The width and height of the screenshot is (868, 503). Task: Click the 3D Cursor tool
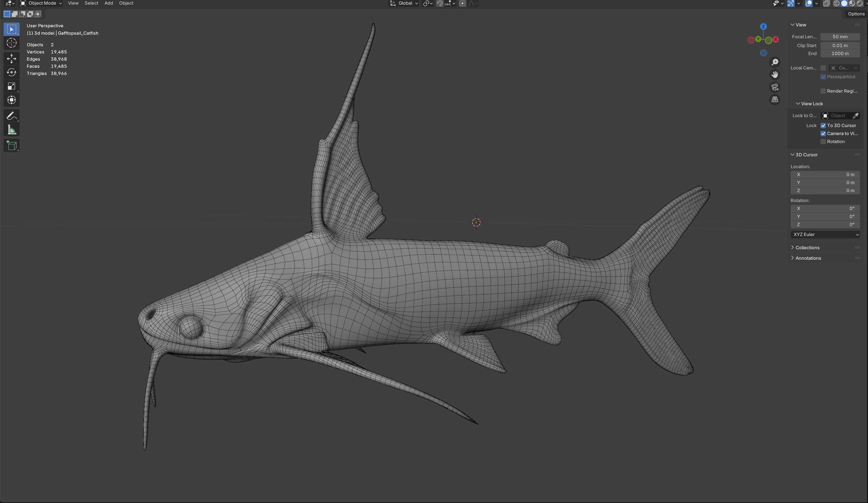[x=11, y=43]
